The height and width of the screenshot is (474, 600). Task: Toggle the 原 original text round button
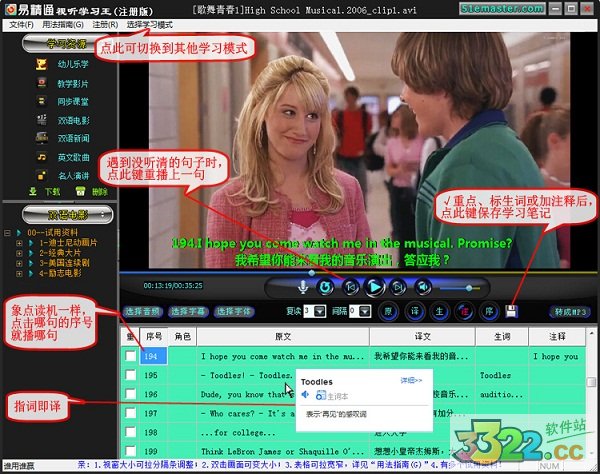388,311
